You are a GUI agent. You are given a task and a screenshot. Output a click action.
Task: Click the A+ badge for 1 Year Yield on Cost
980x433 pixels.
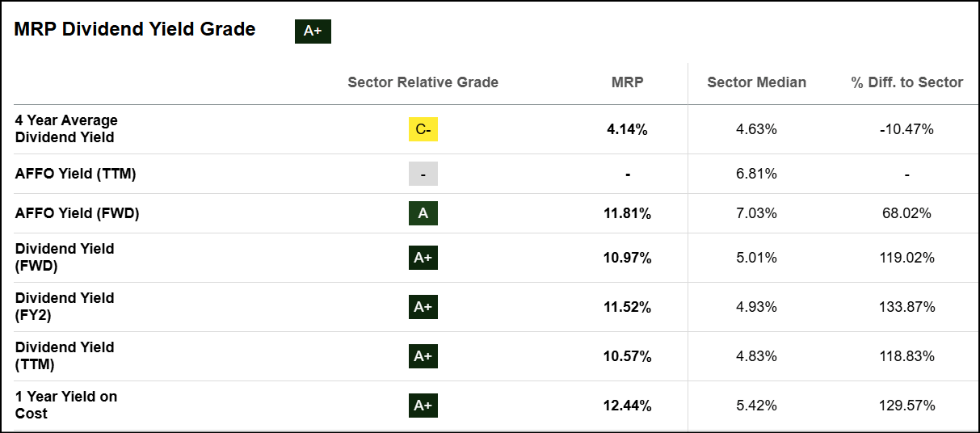pos(423,406)
